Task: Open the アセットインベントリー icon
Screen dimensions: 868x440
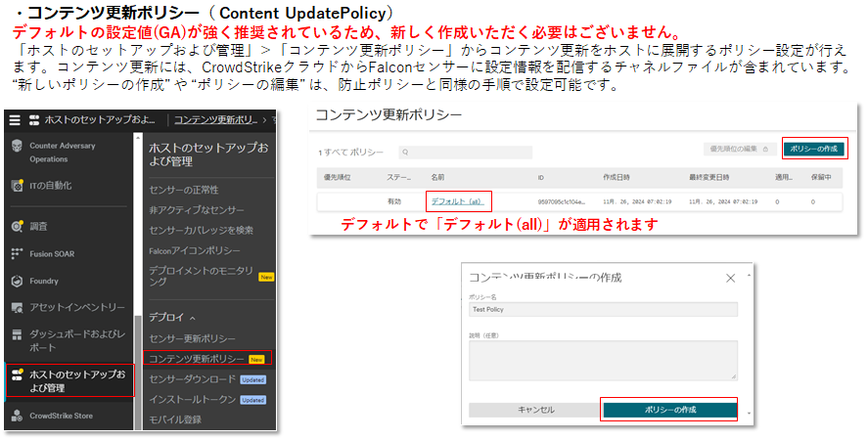Action: 17,308
